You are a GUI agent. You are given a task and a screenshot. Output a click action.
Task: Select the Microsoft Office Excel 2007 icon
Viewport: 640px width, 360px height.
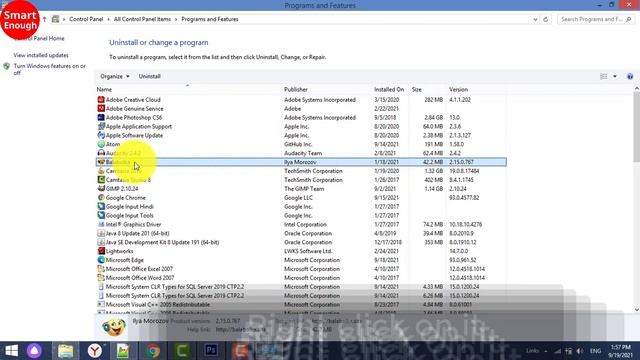[x=101, y=269]
